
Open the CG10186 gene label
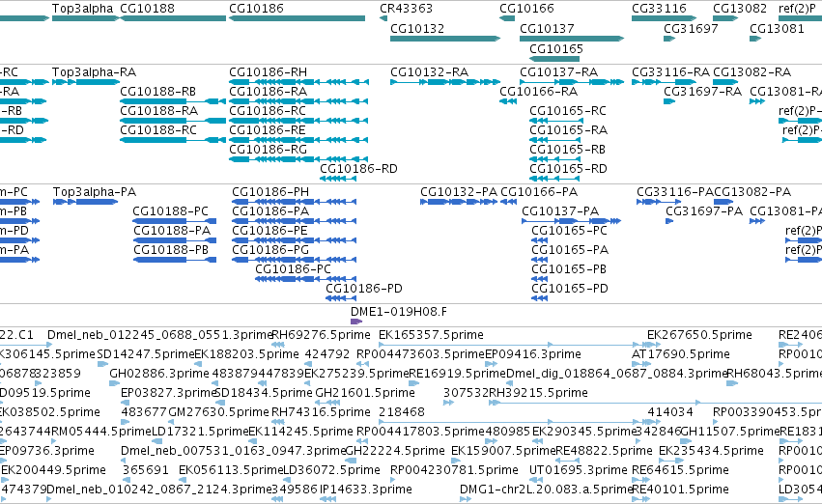(x=256, y=9)
